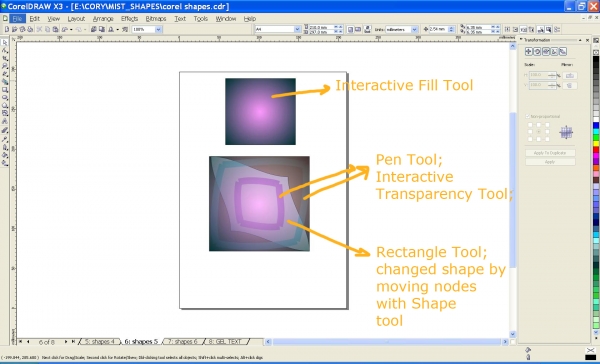Click the Apply To Duplicate button
This screenshot has width=600, height=364.
(x=550, y=153)
